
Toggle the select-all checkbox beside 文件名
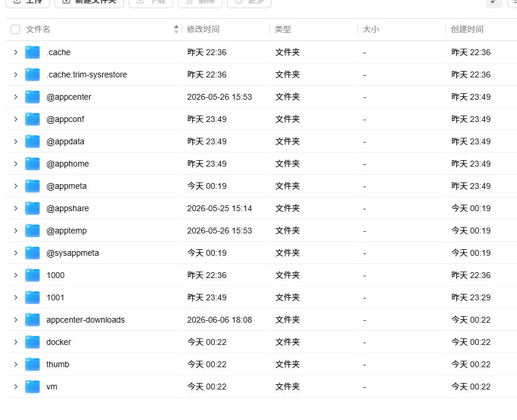coord(15,29)
